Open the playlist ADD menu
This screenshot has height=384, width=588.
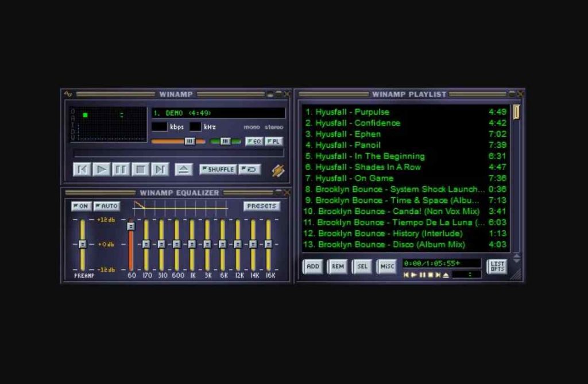[x=313, y=267]
